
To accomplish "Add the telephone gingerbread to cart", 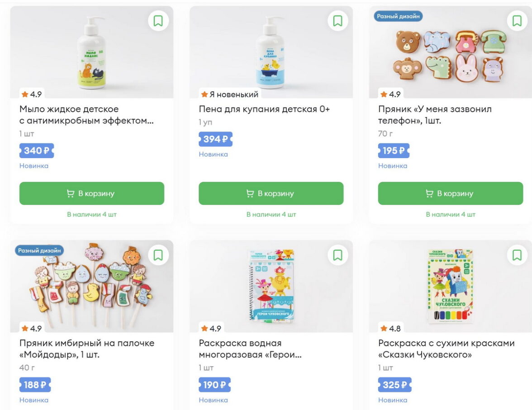I will pyautogui.click(x=451, y=193).
